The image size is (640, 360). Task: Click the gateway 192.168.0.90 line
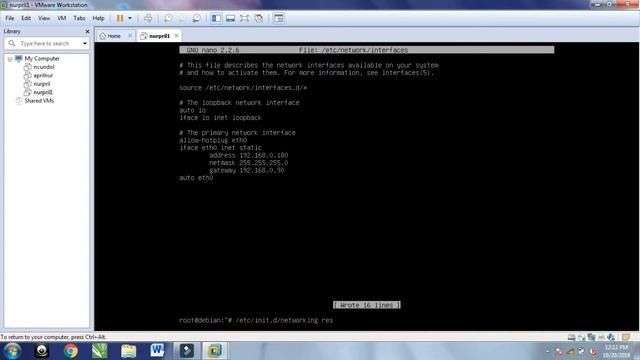pos(247,170)
